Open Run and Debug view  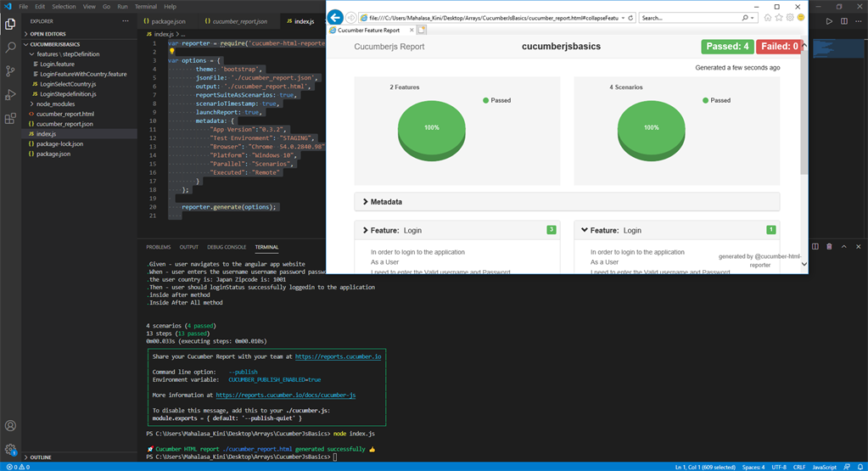coord(10,95)
